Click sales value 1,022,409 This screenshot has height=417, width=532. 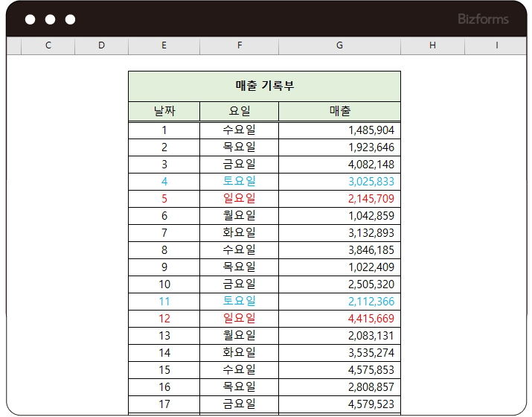(339, 267)
